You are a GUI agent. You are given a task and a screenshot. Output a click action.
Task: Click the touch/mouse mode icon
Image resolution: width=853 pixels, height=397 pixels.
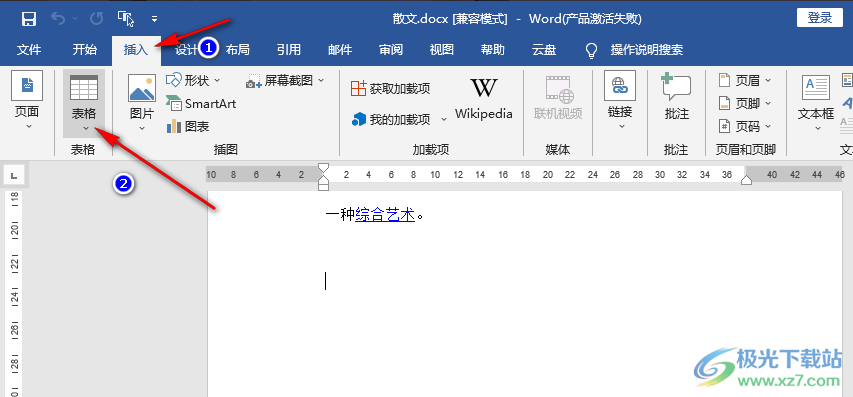[126, 19]
